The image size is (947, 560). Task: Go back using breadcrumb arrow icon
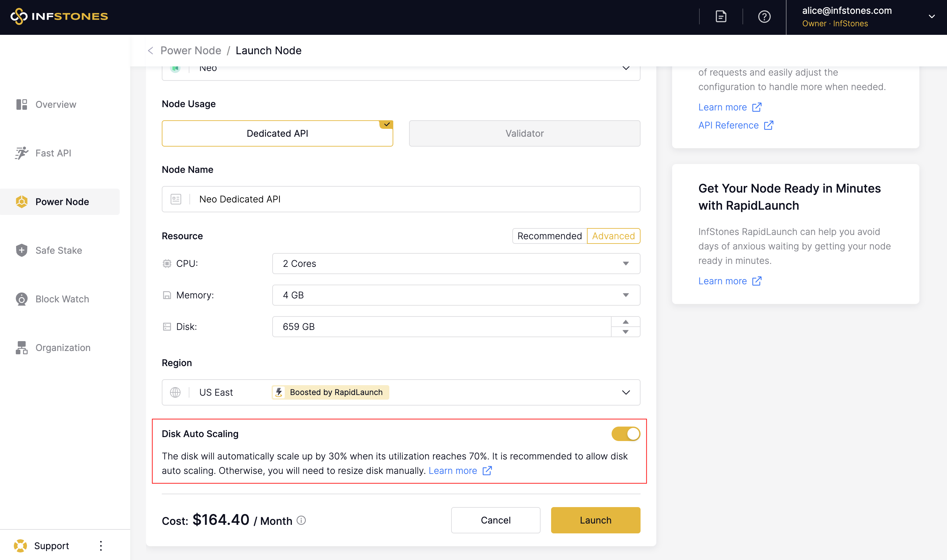151,51
